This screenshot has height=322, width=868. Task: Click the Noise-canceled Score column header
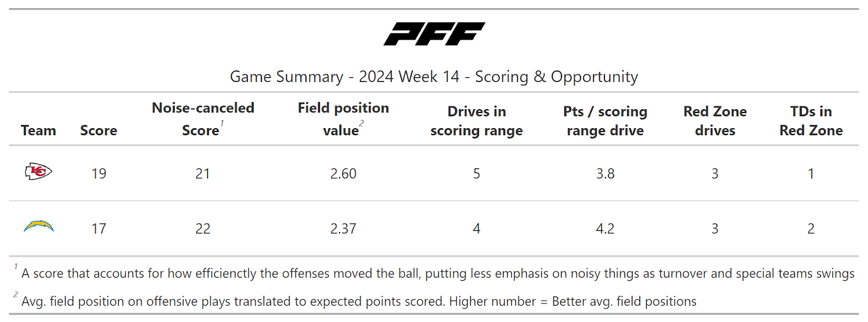pos(203,119)
